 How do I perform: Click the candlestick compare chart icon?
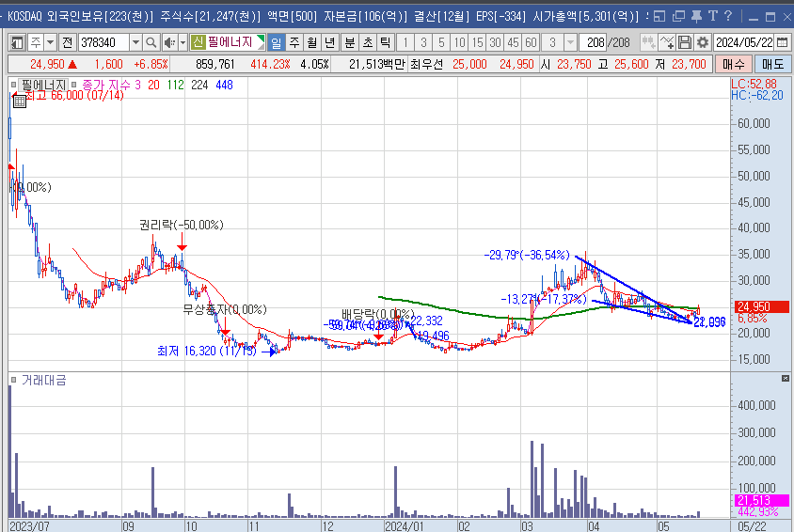(x=648, y=42)
